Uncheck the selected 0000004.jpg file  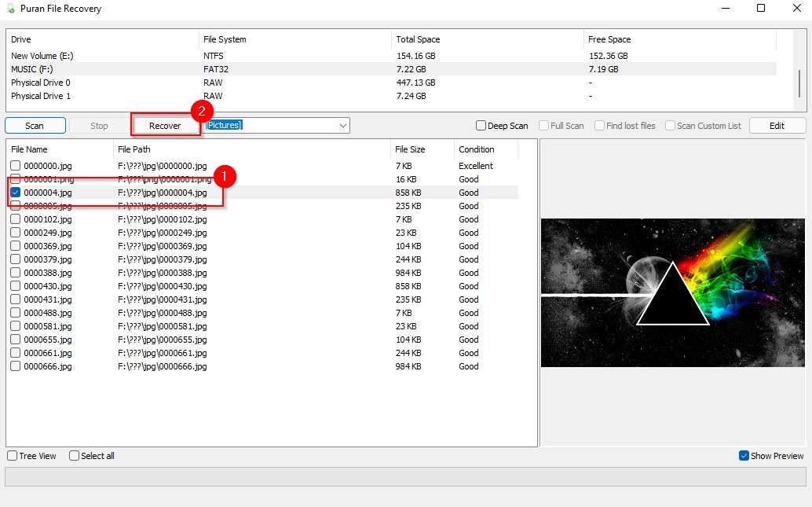[x=16, y=193]
